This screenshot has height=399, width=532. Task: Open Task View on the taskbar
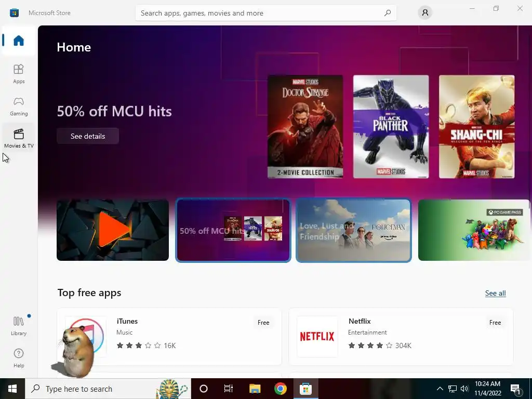[229, 389]
